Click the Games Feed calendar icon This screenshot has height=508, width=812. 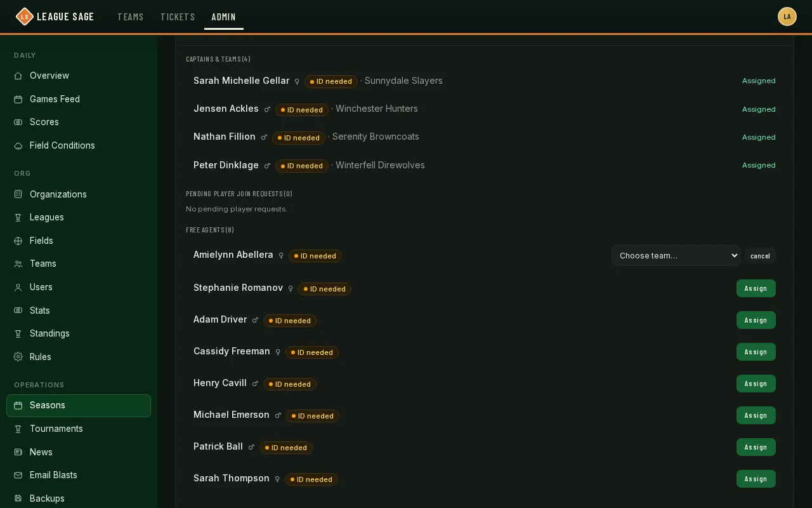point(18,99)
